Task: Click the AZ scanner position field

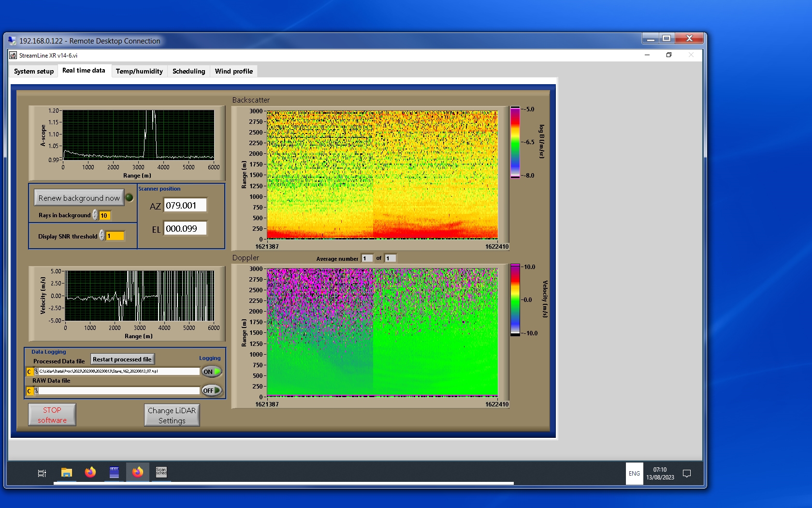Action: (x=185, y=205)
